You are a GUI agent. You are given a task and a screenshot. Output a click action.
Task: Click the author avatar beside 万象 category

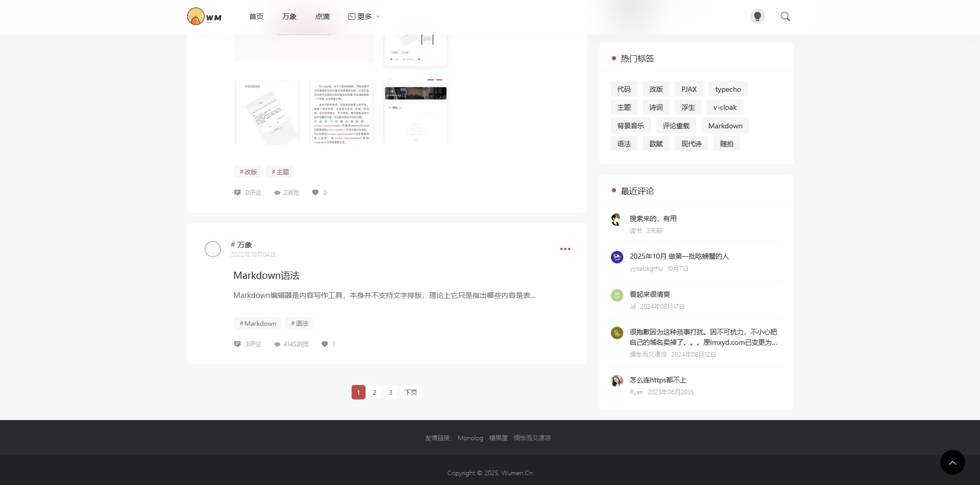point(212,249)
